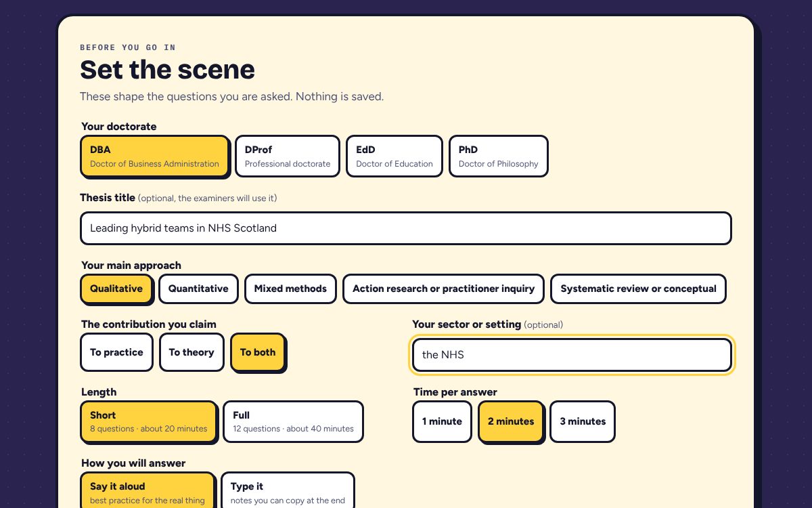This screenshot has height=508, width=812.
Task: Choose DProf Professional doctorate
Action: (288, 156)
